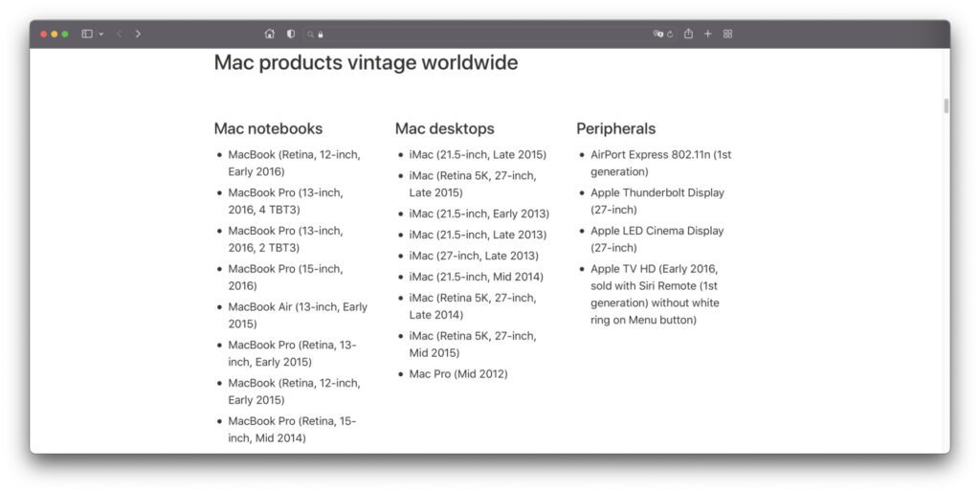This screenshot has width=980, height=493.
Task: Go forward to the next page
Action: click(138, 34)
